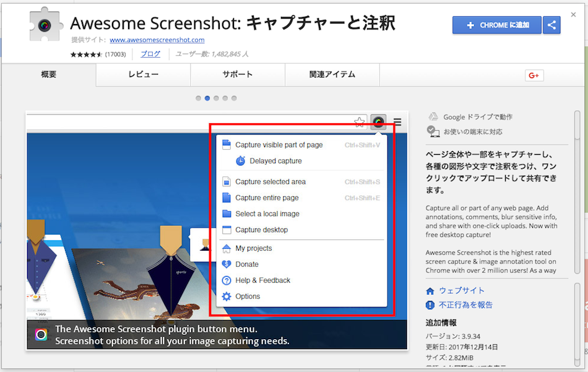Image resolution: width=588 pixels, height=372 pixels.
Task: Open the www.awesomescreenshot.com link
Action: pyautogui.click(x=157, y=40)
